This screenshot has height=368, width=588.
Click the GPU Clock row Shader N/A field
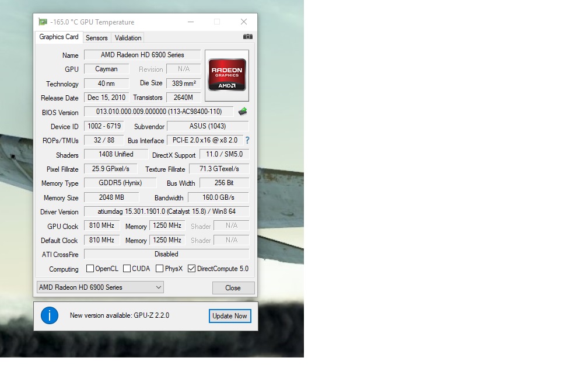coord(232,225)
